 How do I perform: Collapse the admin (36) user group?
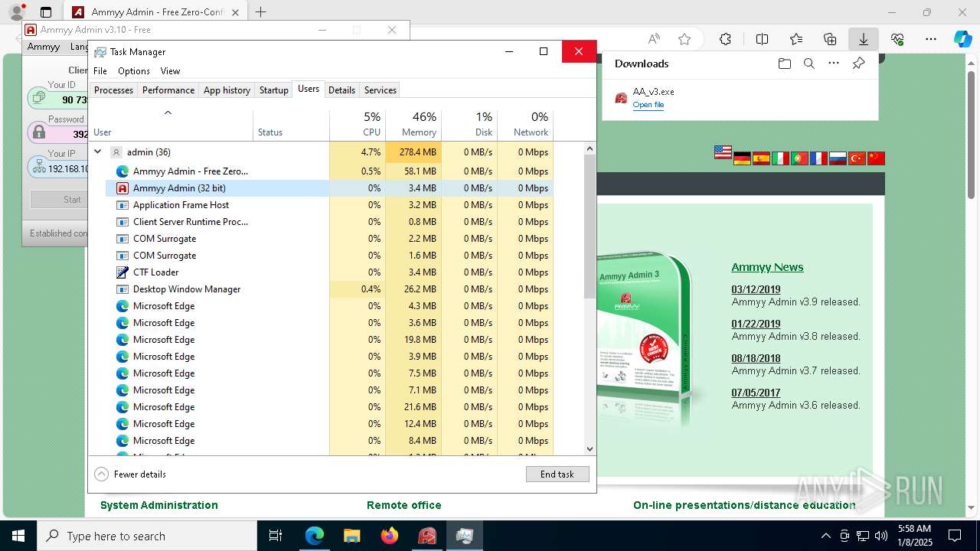coord(98,152)
